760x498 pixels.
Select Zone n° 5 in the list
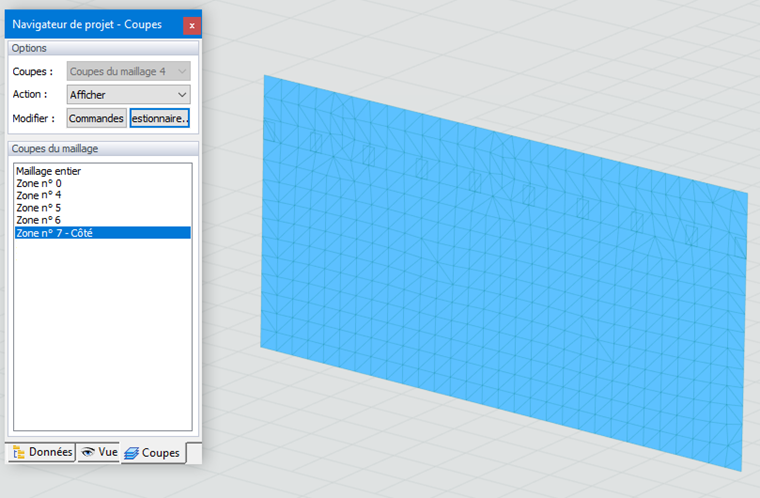point(103,208)
